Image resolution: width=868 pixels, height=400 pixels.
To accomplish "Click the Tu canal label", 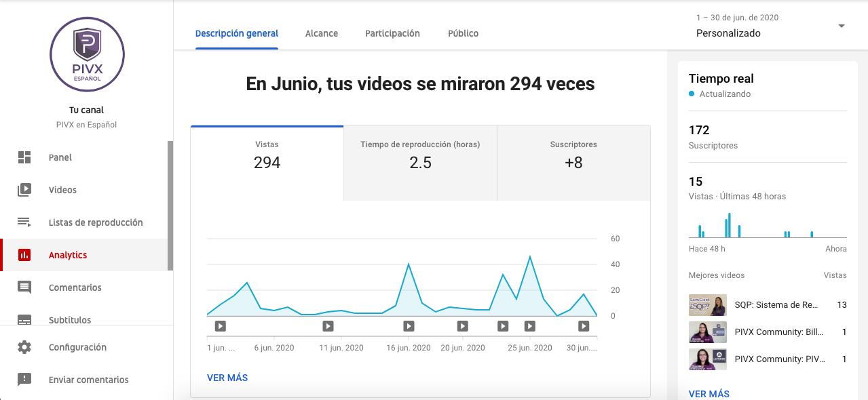I will (87, 110).
